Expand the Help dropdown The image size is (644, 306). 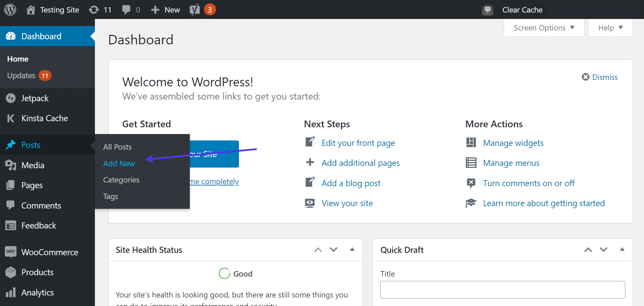coord(609,28)
